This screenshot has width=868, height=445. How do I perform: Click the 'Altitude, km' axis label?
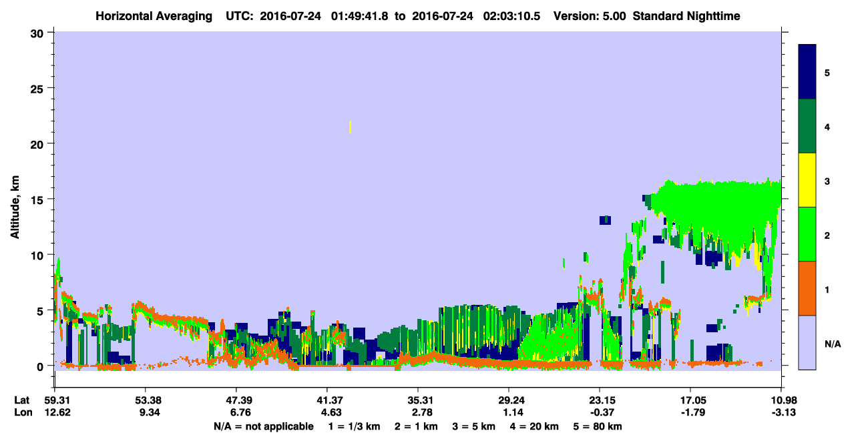click(x=15, y=208)
